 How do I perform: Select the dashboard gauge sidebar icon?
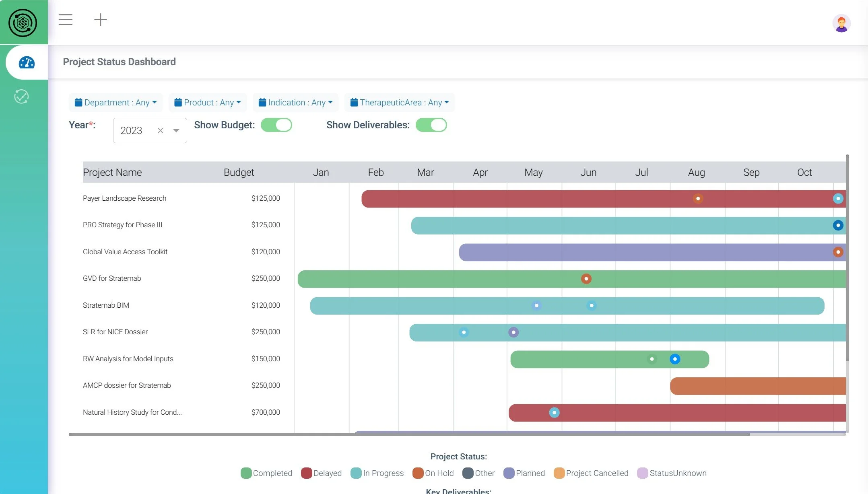[x=27, y=62]
